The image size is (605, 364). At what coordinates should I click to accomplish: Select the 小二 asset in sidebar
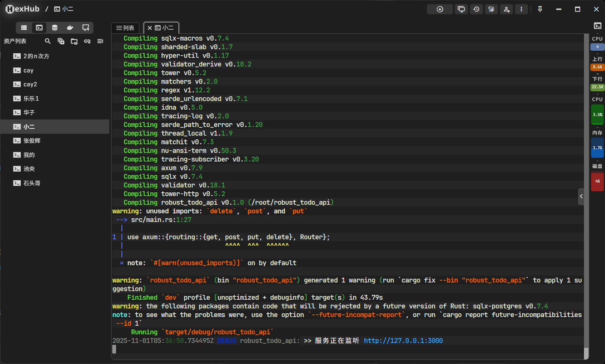point(55,127)
